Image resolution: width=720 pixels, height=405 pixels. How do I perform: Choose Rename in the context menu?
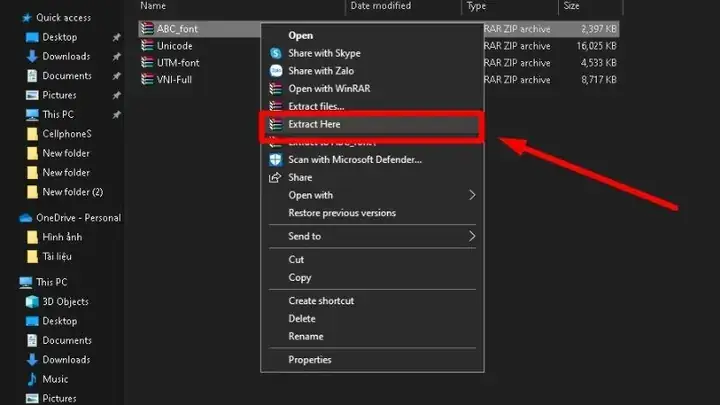(x=306, y=337)
